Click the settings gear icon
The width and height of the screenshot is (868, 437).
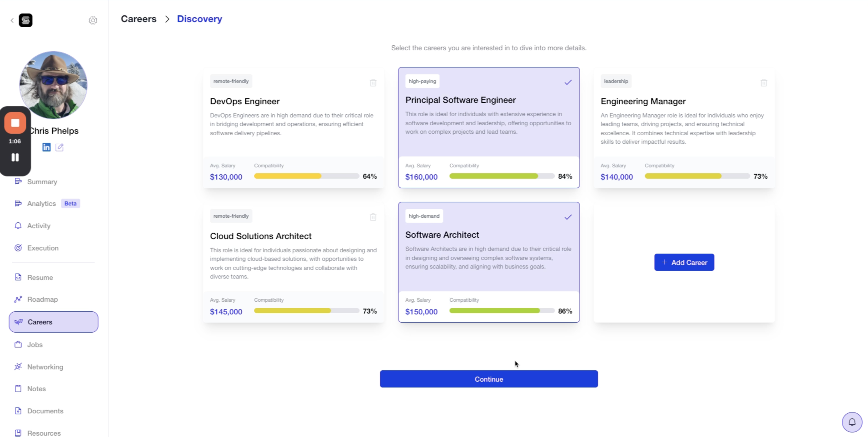[93, 20]
